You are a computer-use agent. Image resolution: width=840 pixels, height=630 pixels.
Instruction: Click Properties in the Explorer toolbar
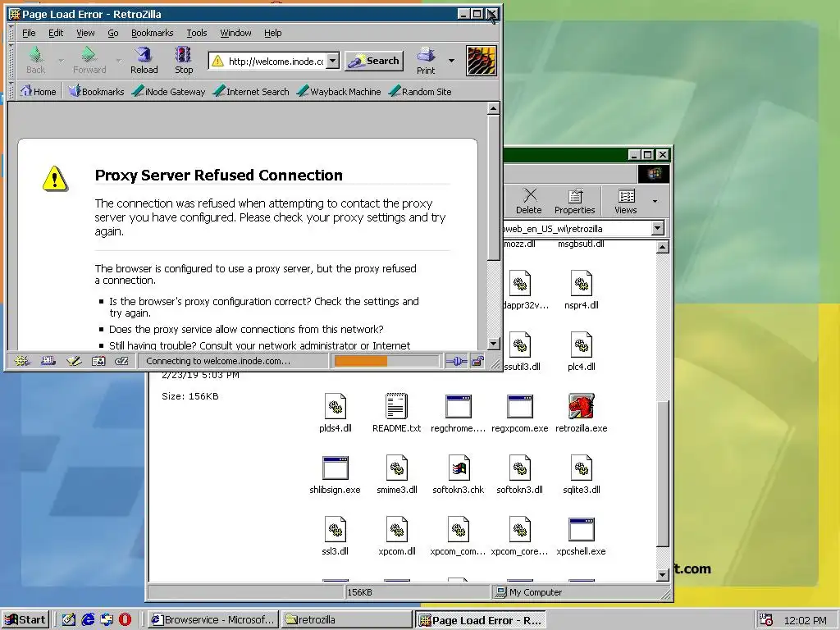[x=575, y=202]
